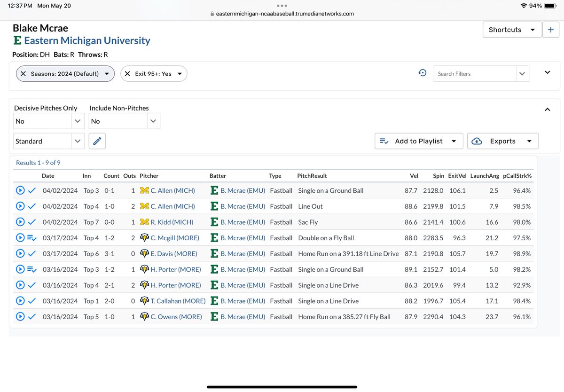
Task: Remove the Seasons: 2024 filter
Action: tap(23, 74)
